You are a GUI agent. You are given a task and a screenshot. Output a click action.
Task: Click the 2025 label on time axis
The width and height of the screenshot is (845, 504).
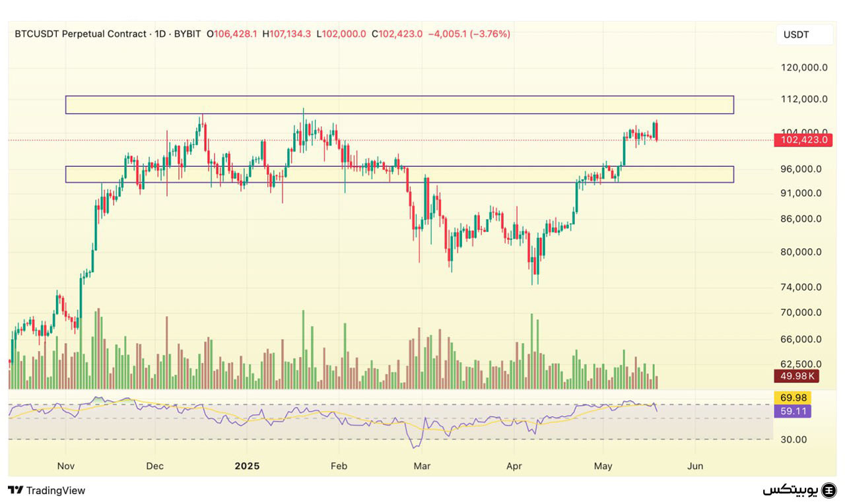(x=247, y=466)
